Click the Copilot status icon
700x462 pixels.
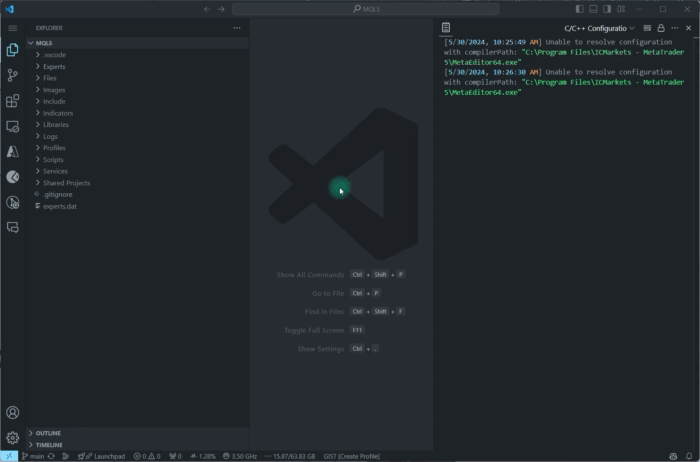tap(673, 456)
